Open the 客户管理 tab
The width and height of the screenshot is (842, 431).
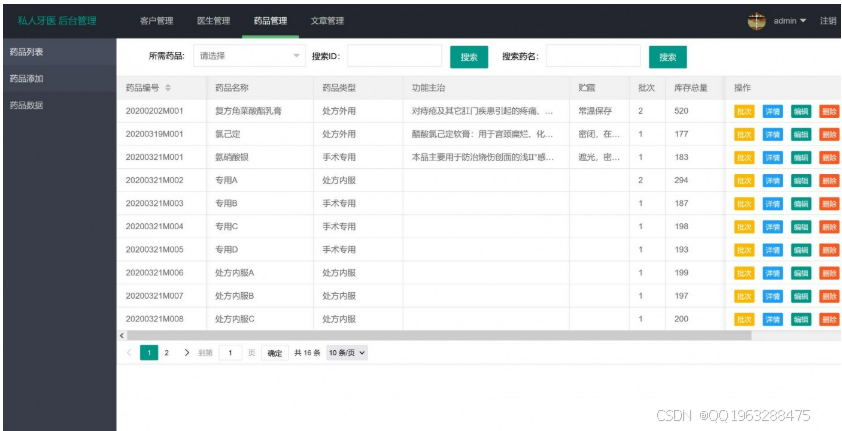pos(156,21)
